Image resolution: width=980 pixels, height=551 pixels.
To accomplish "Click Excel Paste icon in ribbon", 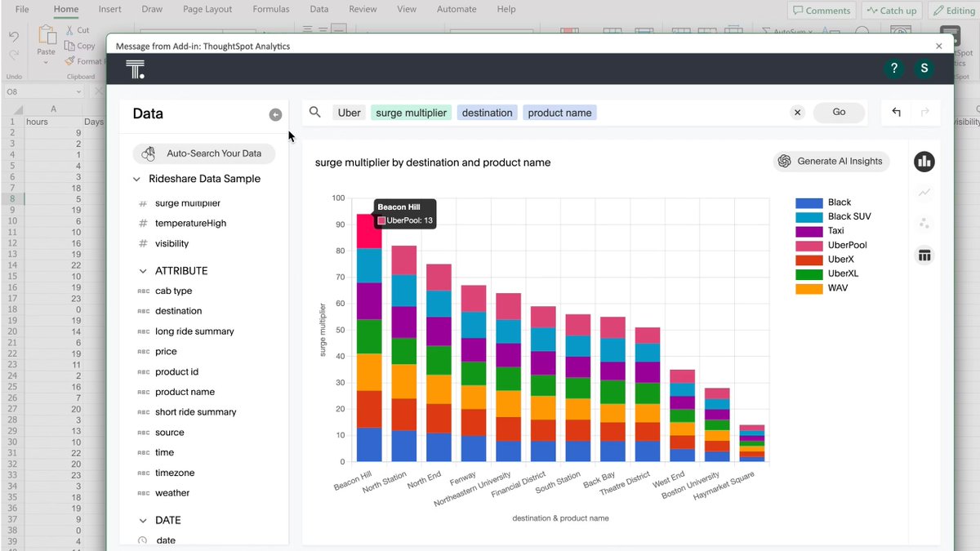I will 47,37.
